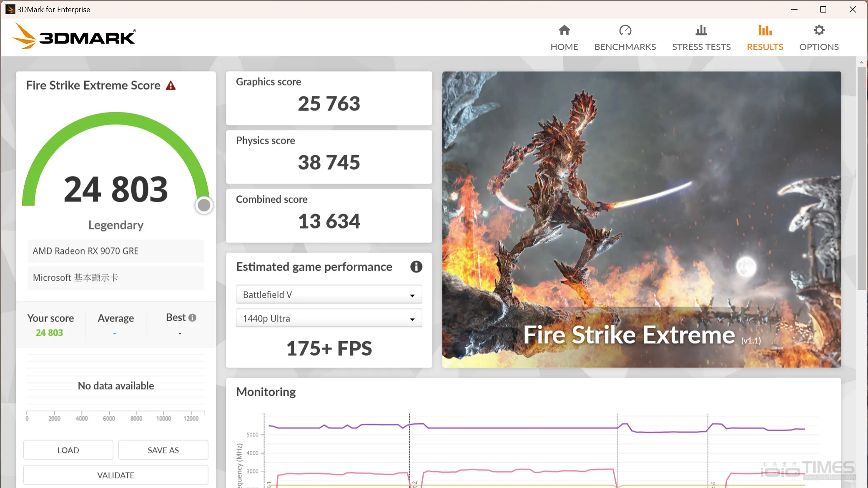This screenshot has width=868, height=488.
Task: Click the Fire Strike Extreme artwork image
Action: (642, 219)
